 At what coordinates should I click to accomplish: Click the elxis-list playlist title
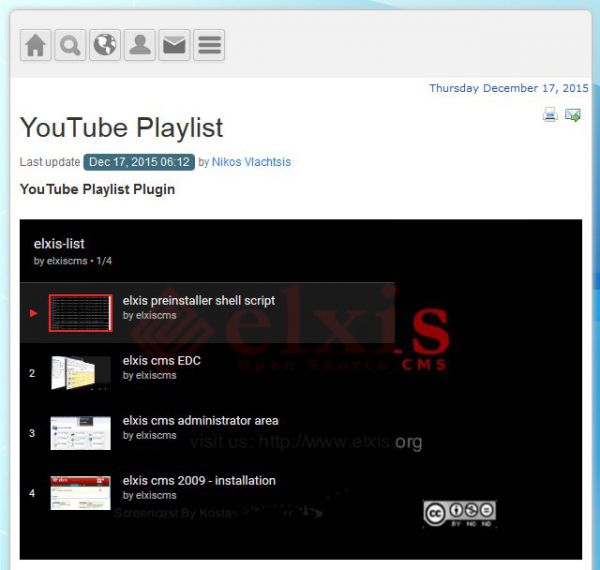click(59, 244)
